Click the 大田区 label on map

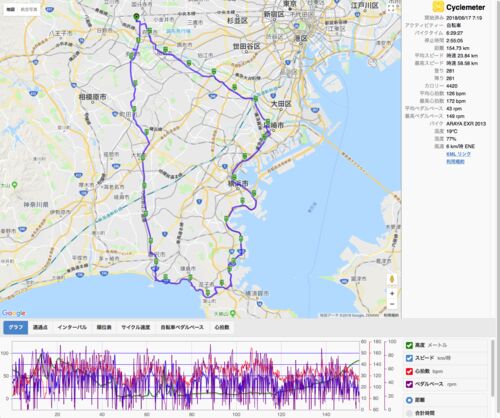[281, 104]
